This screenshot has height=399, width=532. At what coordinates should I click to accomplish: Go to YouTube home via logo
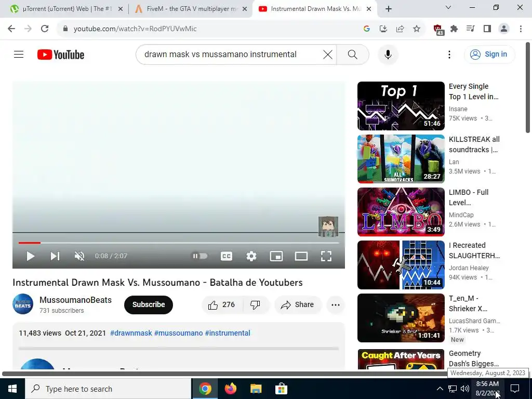61,55
